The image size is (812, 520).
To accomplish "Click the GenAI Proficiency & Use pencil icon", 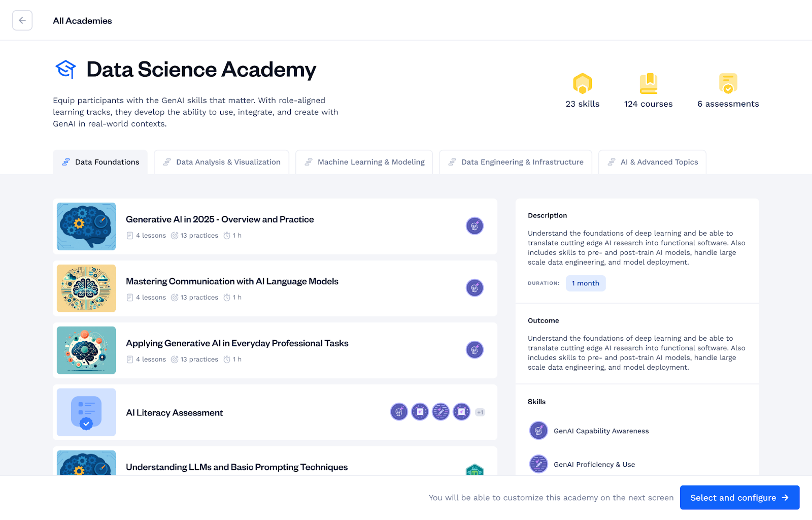I will point(538,464).
